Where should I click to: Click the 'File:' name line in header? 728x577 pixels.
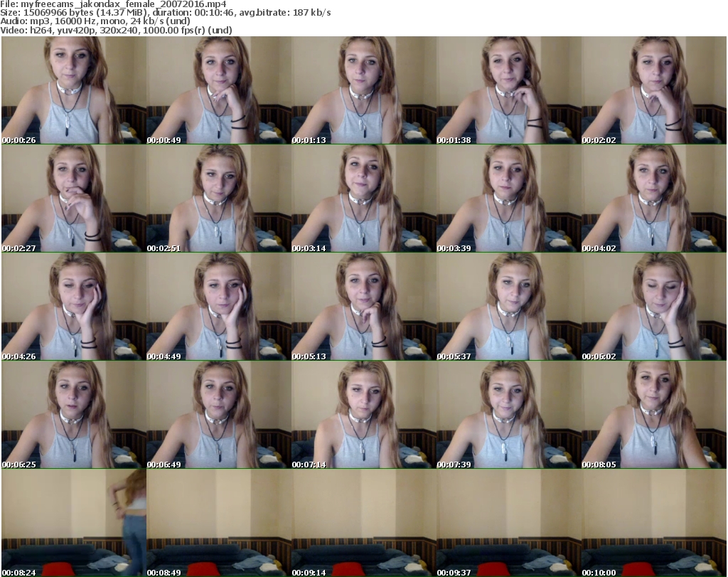click(113, 4)
